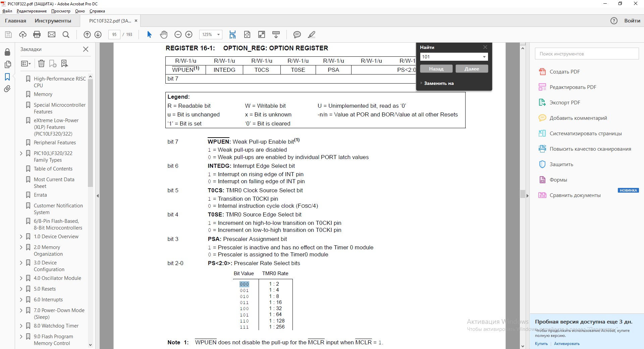Open the attachments paperclip panel
The height and width of the screenshot is (349, 644).
[7, 89]
